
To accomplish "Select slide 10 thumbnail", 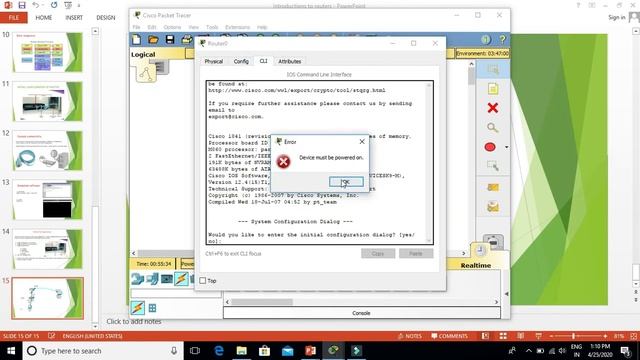I will (x=47, y=52).
